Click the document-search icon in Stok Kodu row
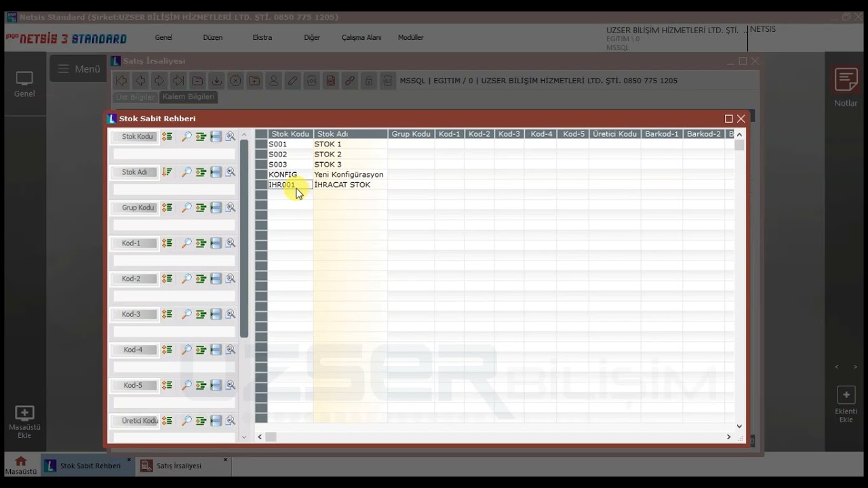 tap(231, 136)
